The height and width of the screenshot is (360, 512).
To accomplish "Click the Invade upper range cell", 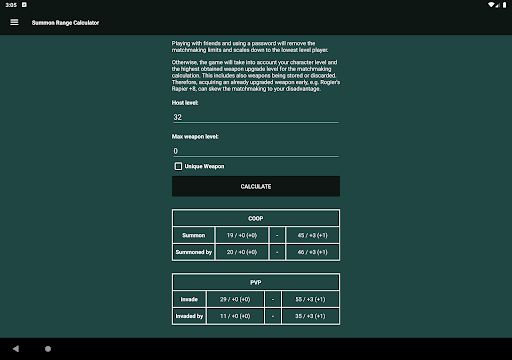I will (310, 299).
